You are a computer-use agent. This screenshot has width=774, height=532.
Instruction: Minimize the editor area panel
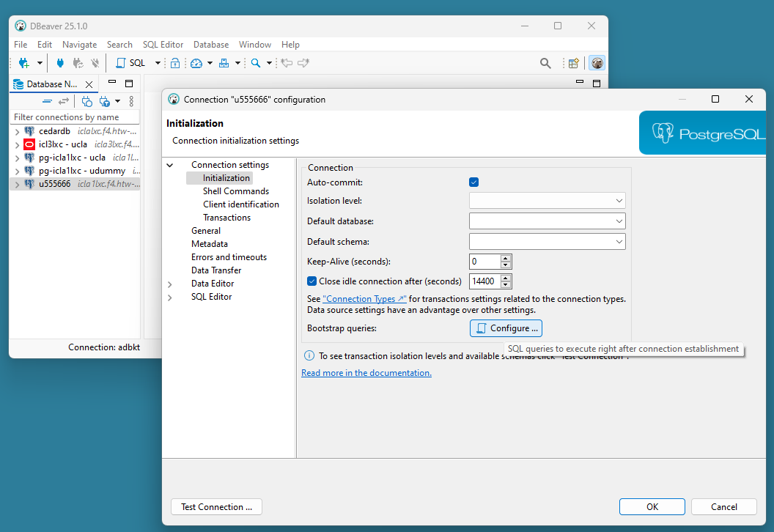[x=580, y=82]
